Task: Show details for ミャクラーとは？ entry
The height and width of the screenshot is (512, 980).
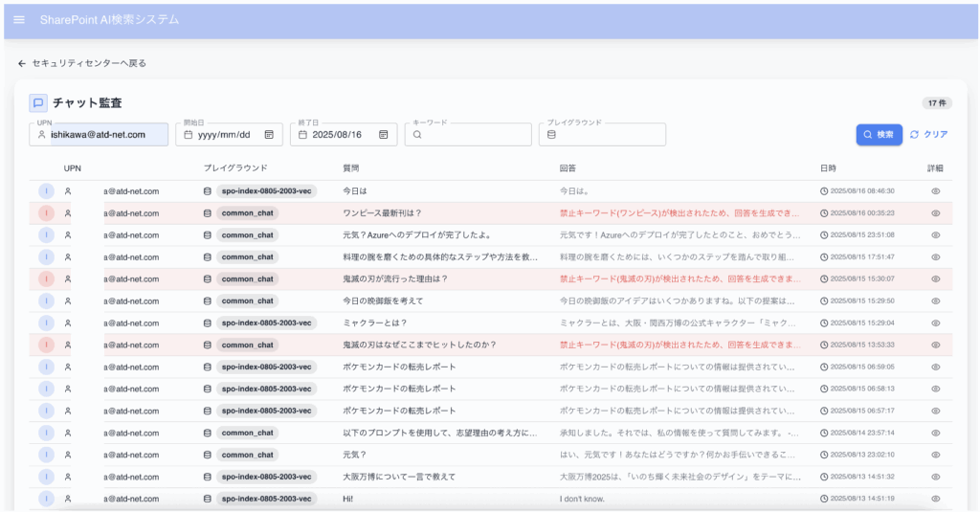Action: [x=935, y=323]
